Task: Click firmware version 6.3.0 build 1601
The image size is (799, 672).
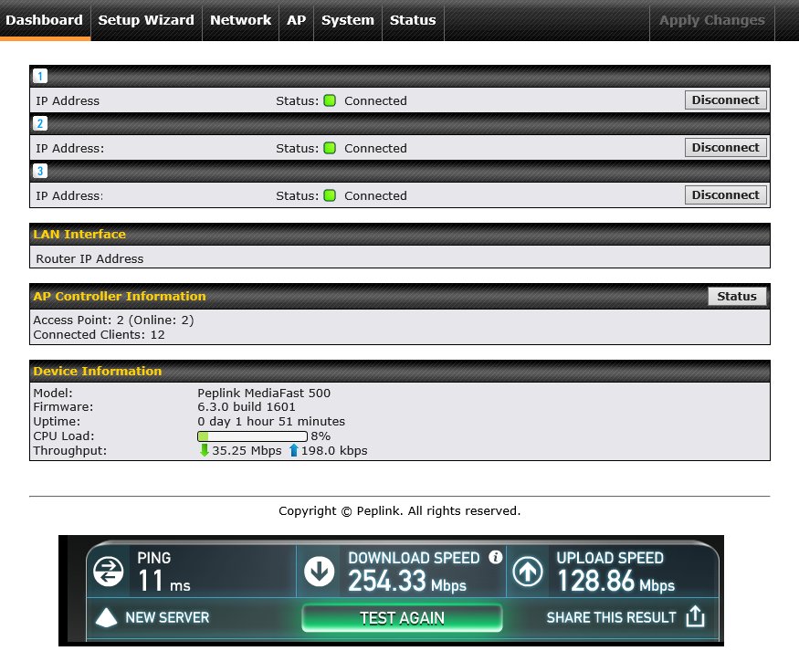Action: [x=247, y=406]
